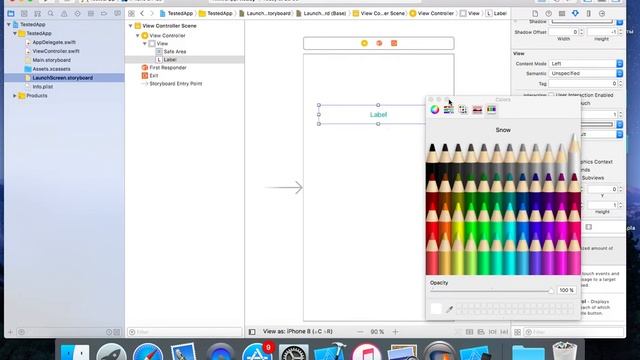Open the Report navigator icon

(118, 13)
